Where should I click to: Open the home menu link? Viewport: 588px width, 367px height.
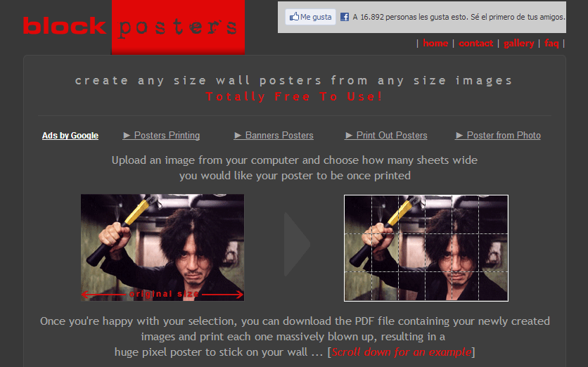pos(435,43)
